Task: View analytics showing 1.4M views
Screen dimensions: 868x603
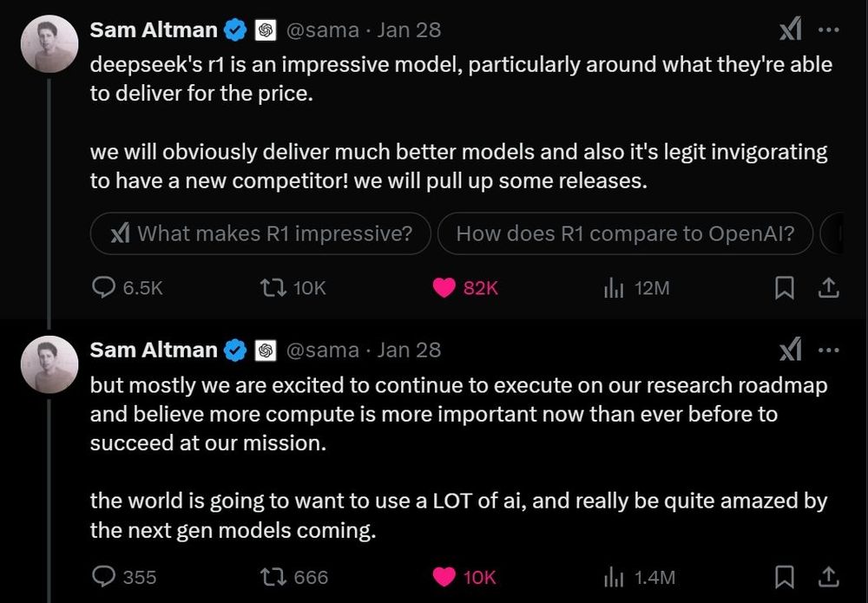Action: coord(614,577)
